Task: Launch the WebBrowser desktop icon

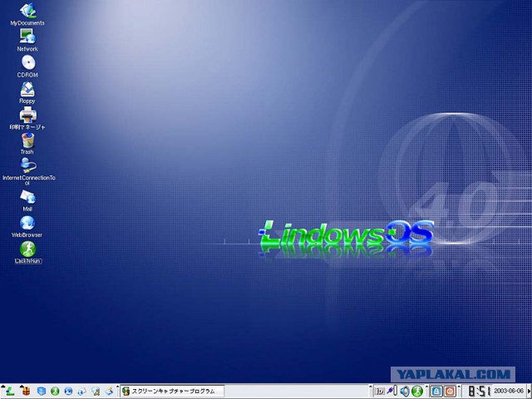Action: tap(27, 226)
